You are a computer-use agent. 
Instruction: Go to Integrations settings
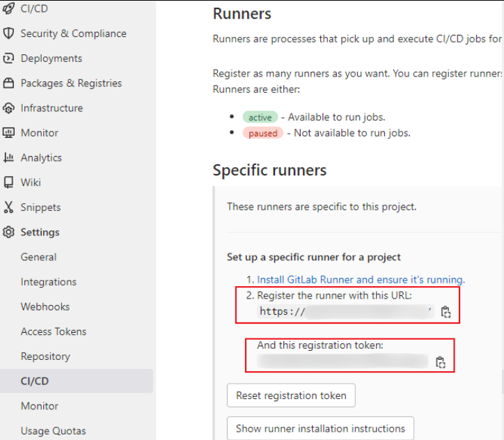48,282
